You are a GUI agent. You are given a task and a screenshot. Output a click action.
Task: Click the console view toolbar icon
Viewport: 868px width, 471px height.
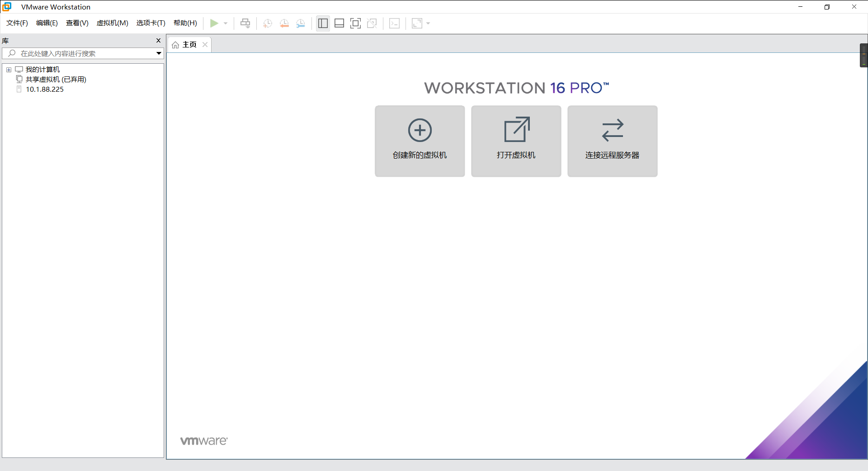394,23
